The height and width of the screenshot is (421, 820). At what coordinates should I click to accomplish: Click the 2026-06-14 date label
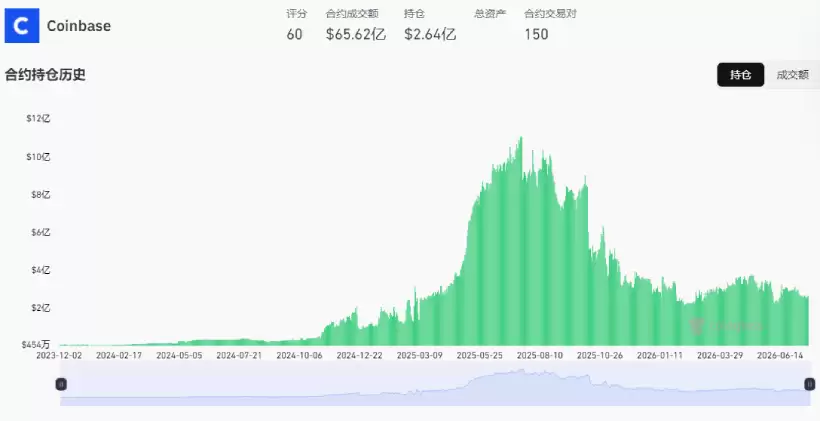[780, 355]
